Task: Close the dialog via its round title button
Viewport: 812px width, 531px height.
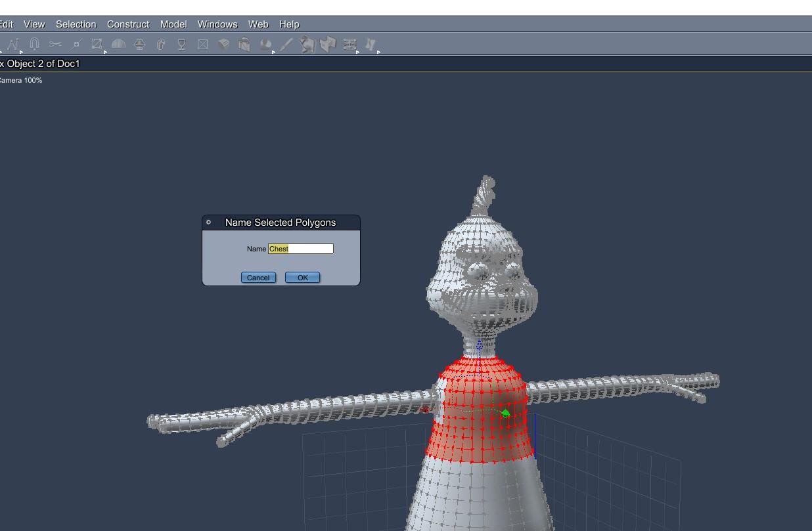Action: click(x=209, y=222)
